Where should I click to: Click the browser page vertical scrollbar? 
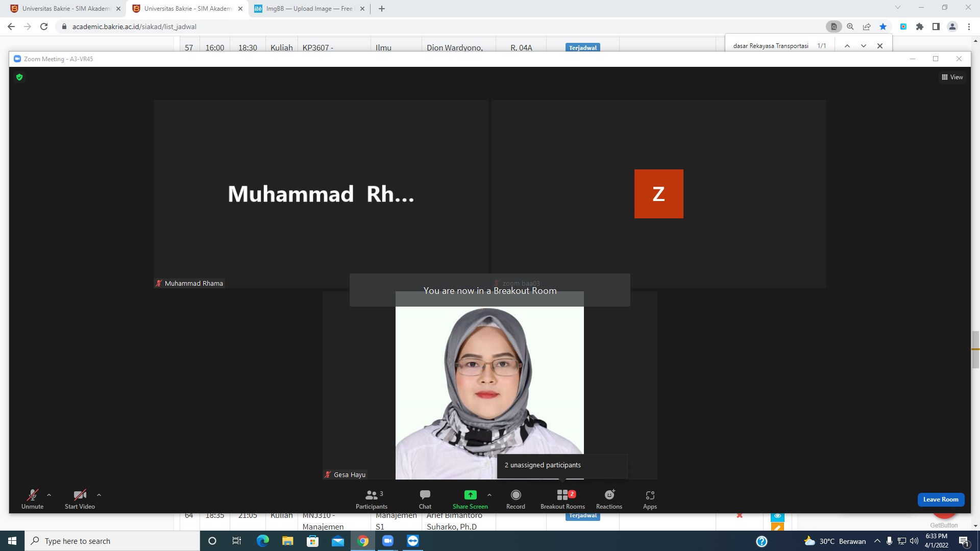pyautogui.click(x=975, y=349)
